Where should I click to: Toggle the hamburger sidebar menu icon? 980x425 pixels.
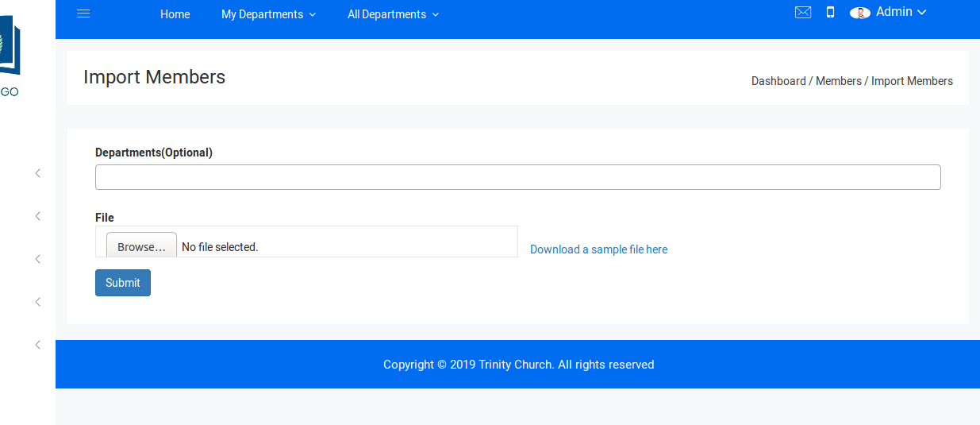(83, 14)
